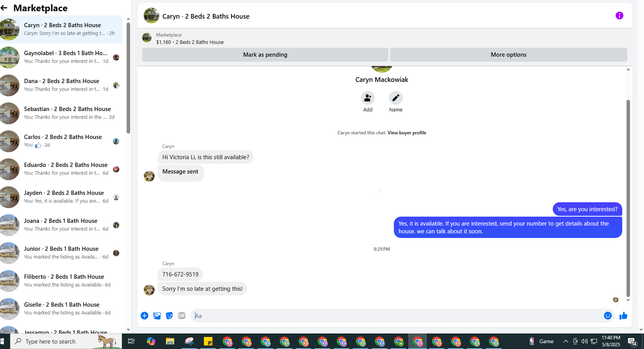This screenshot has width=644, height=349.
Task: Open more actions plus icon in composer
Action: [x=144, y=316]
